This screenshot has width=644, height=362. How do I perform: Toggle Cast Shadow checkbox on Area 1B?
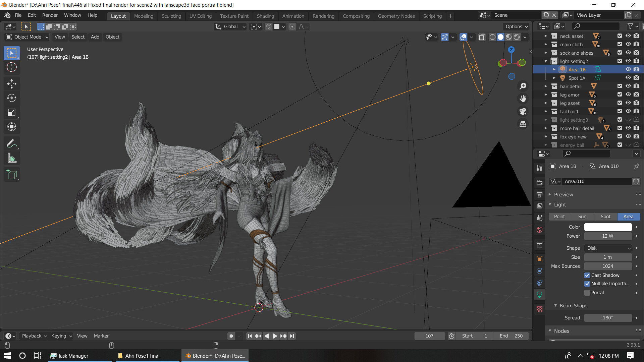tap(587, 275)
